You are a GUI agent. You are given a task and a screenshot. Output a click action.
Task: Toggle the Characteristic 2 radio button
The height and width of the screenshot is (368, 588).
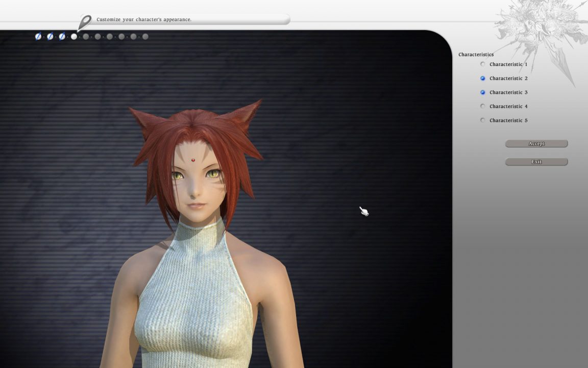(483, 78)
